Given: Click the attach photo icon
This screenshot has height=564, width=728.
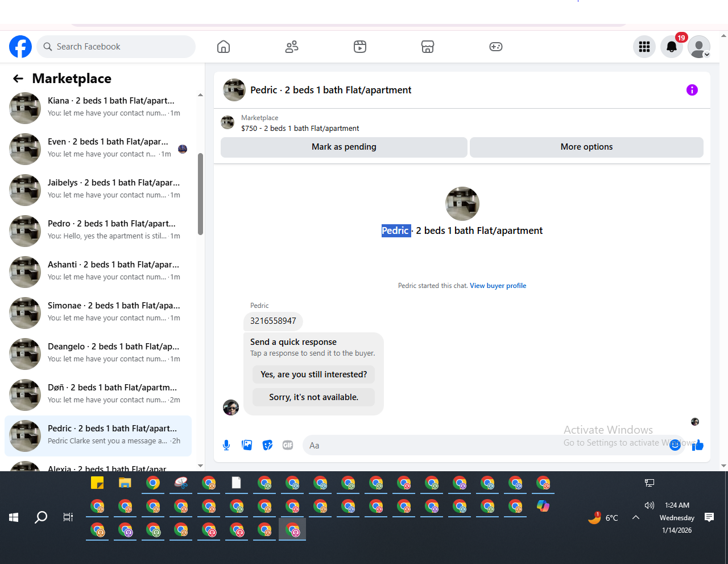Looking at the screenshot, I should pos(247,445).
